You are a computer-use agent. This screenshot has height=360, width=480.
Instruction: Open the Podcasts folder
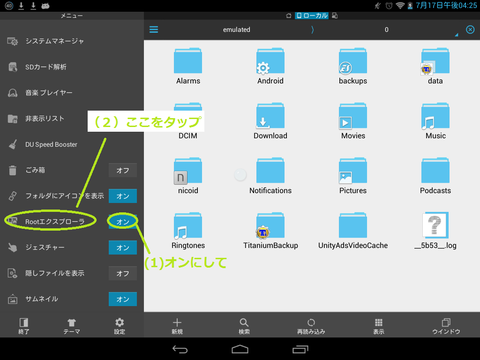435,176
